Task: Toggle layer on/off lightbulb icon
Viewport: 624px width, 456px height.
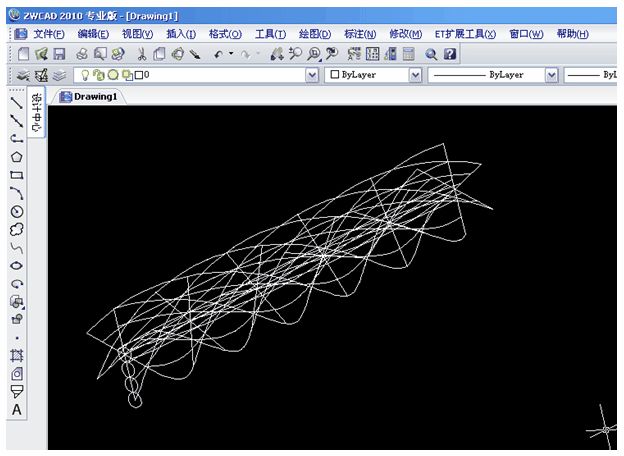Action: pos(86,75)
